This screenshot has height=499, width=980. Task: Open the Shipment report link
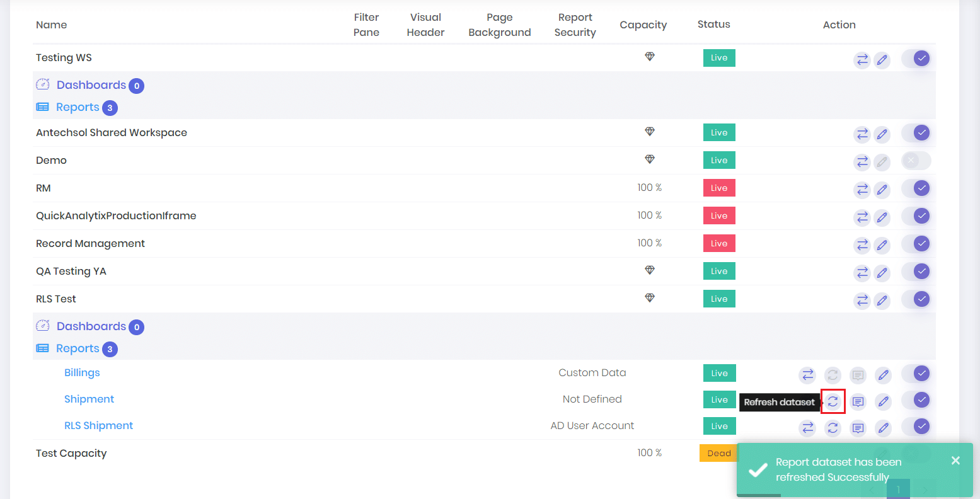click(89, 399)
